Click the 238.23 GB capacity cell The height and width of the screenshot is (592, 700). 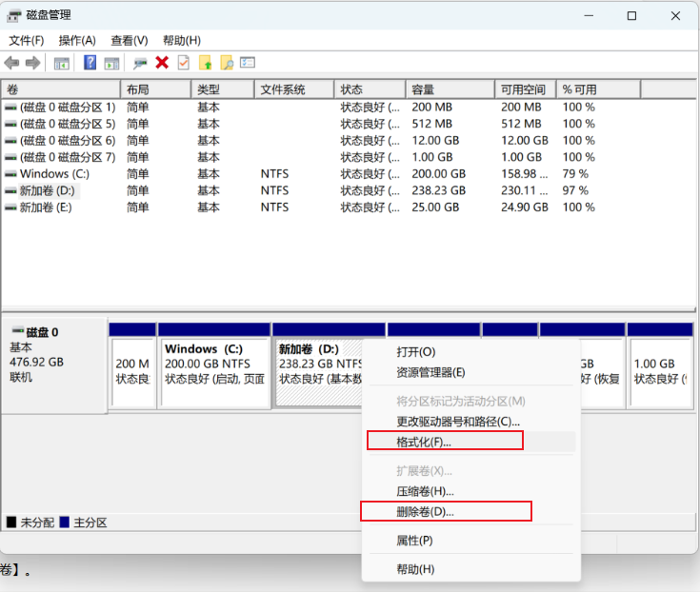(x=438, y=190)
